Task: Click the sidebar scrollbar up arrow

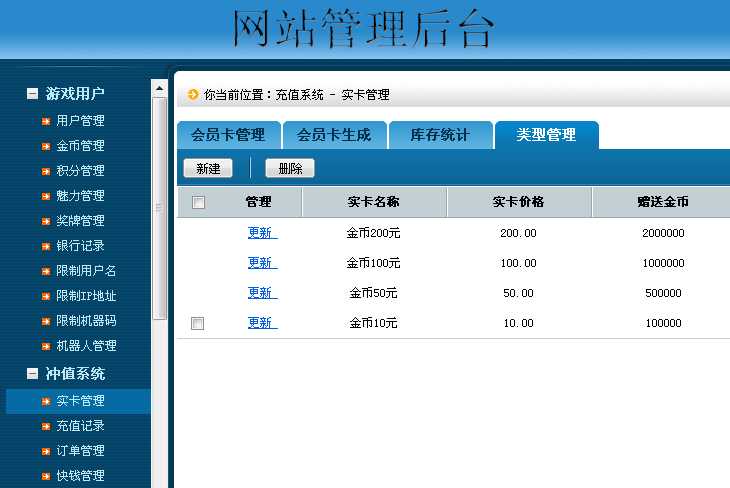Action: (x=159, y=88)
